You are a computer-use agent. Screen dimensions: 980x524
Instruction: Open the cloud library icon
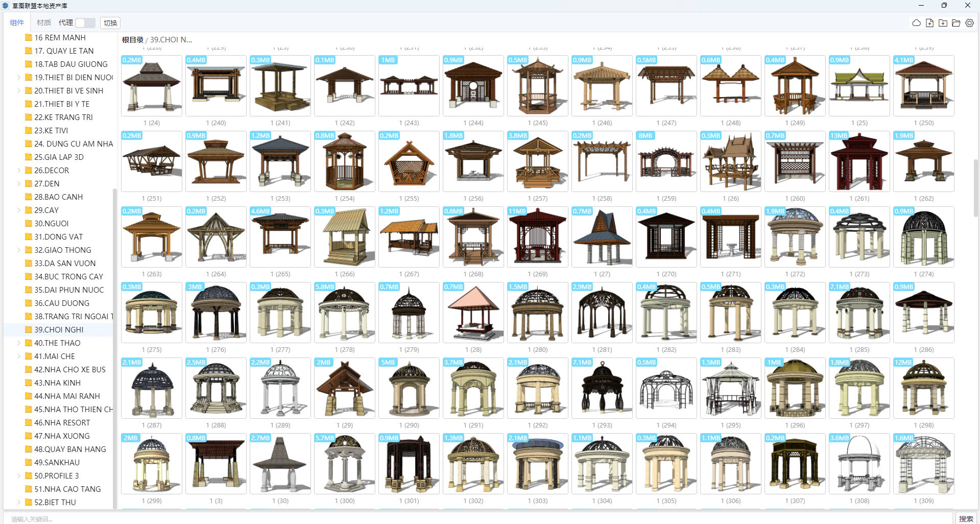[x=916, y=23]
